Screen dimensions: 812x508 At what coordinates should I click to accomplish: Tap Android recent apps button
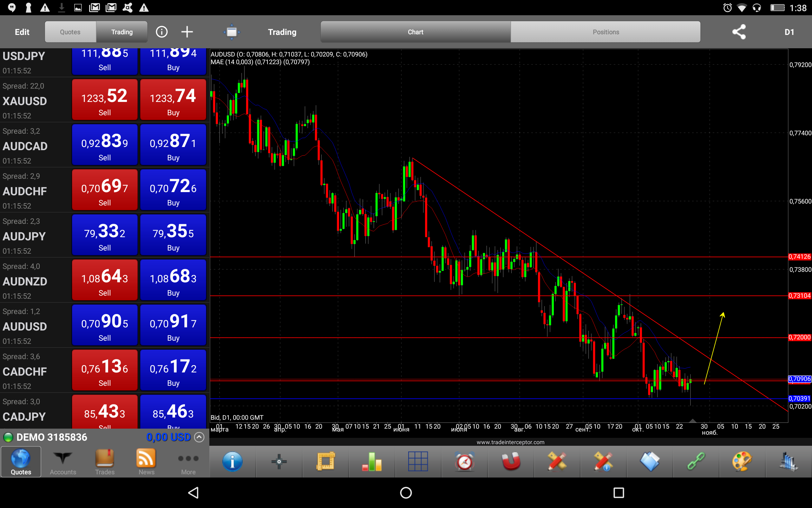pyautogui.click(x=619, y=492)
